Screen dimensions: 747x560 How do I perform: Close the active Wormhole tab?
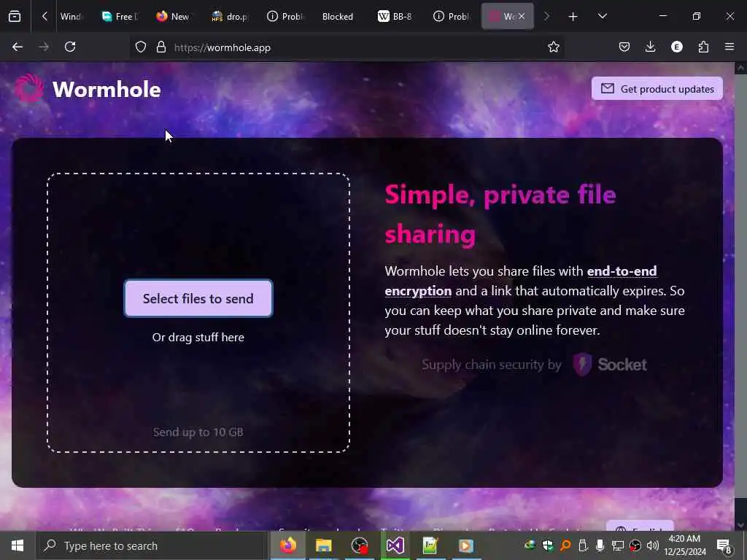point(522,17)
